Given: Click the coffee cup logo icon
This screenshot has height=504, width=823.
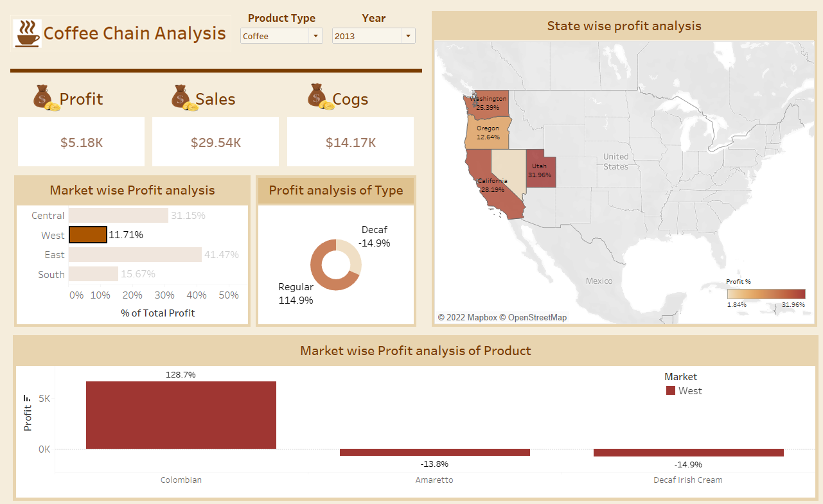Looking at the screenshot, I should click(26, 31).
